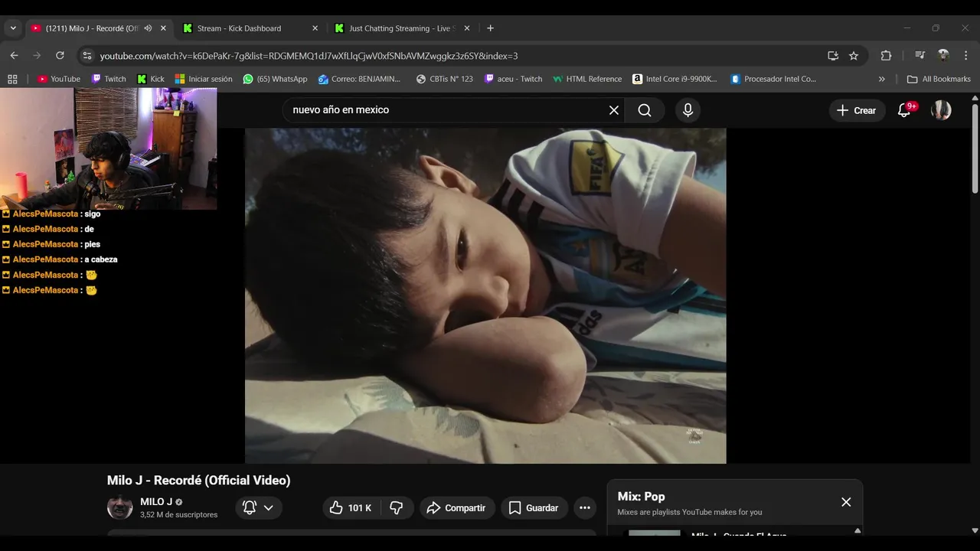Open Intel Core i9-9900K bookmark

point(675,79)
